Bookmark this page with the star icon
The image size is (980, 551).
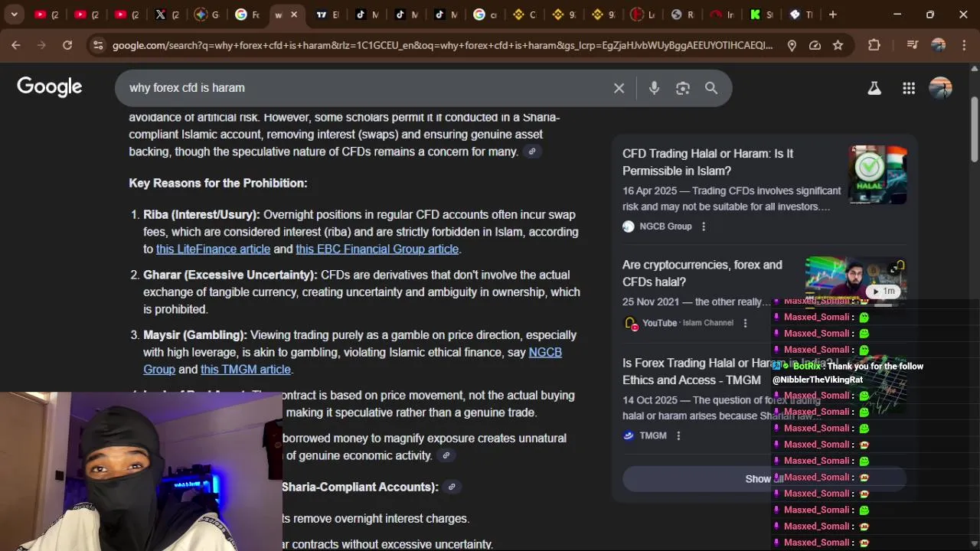[838, 45]
